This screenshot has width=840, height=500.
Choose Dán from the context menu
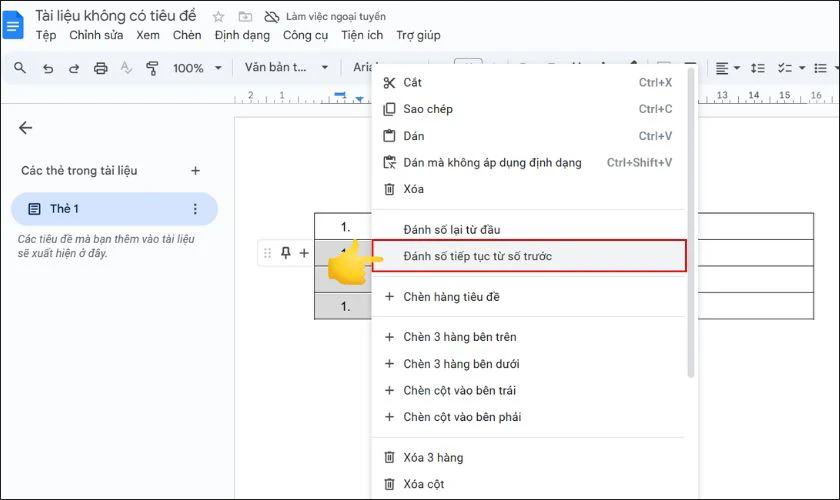click(528, 136)
